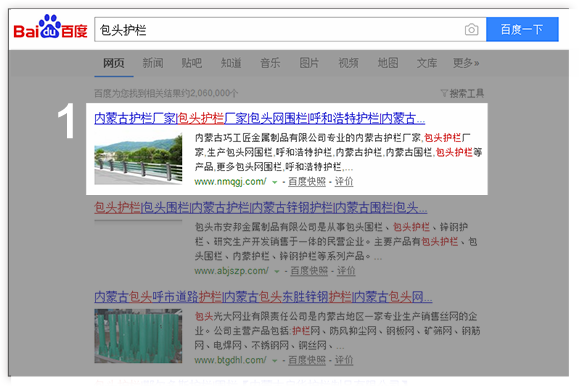Expand the 更多» menu
This screenshot has width=579, height=386.
pyautogui.click(x=466, y=63)
